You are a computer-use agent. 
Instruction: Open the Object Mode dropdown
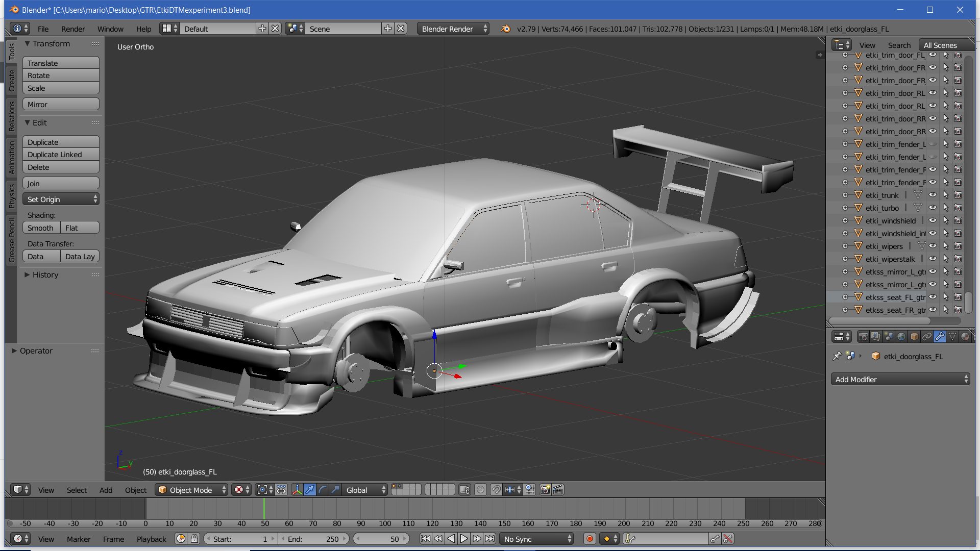point(191,490)
